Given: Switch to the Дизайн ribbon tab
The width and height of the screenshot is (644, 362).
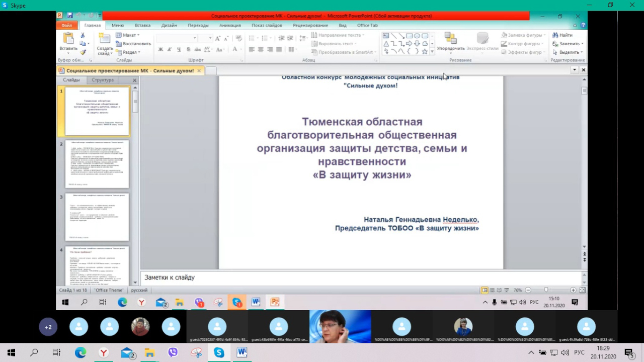Looking at the screenshot, I should click(x=169, y=25).
